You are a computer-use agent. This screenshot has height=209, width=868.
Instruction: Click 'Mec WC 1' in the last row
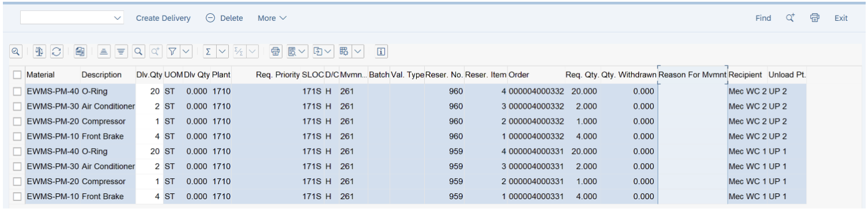[746, 196]
